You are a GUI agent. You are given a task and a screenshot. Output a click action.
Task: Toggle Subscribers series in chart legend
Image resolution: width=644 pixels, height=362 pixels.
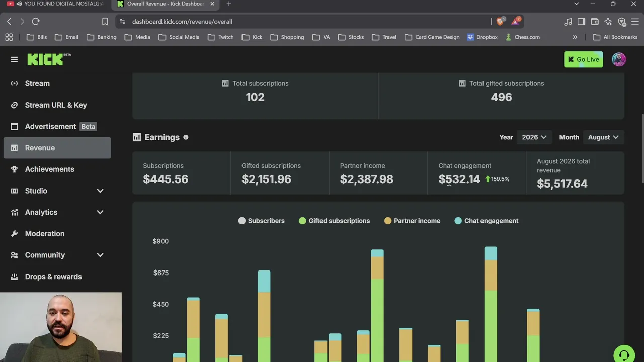point(261,221)
